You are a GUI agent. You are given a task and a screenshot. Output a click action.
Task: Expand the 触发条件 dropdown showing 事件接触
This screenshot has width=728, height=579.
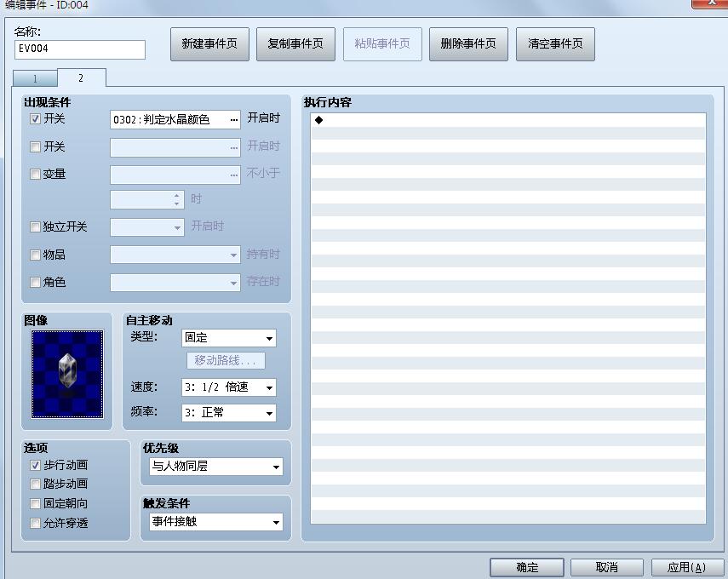(x=216, y=522)
